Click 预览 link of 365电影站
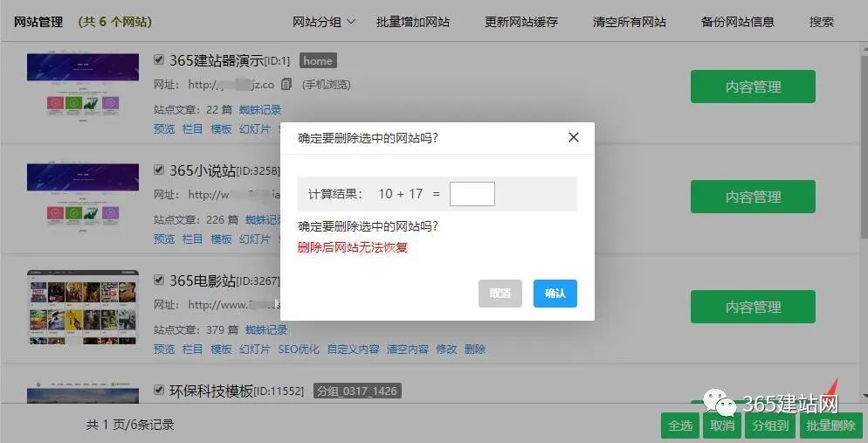The image size is (868, 443). click(164, 350)
